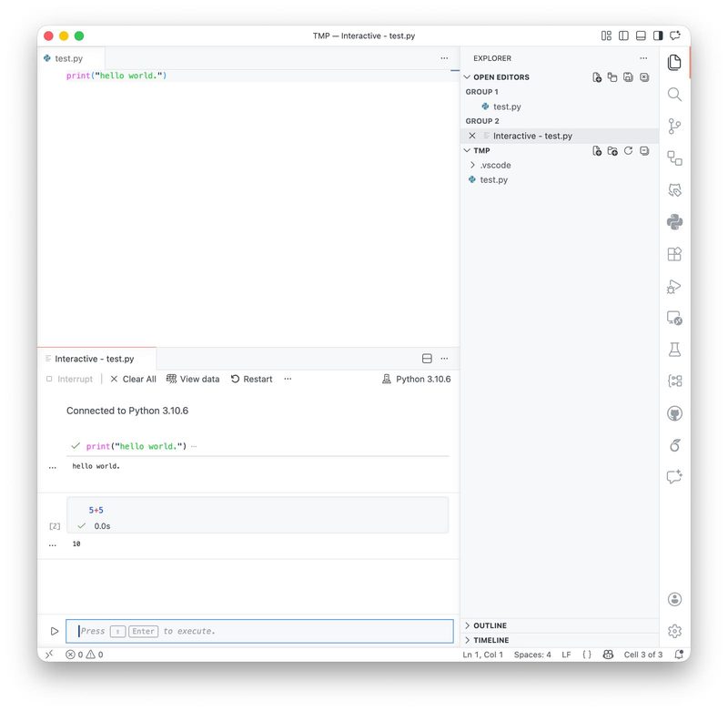This screenshot has height=711, width=728.
Task: Open Copilot status icon in status bar
Action: click(608, 655)
